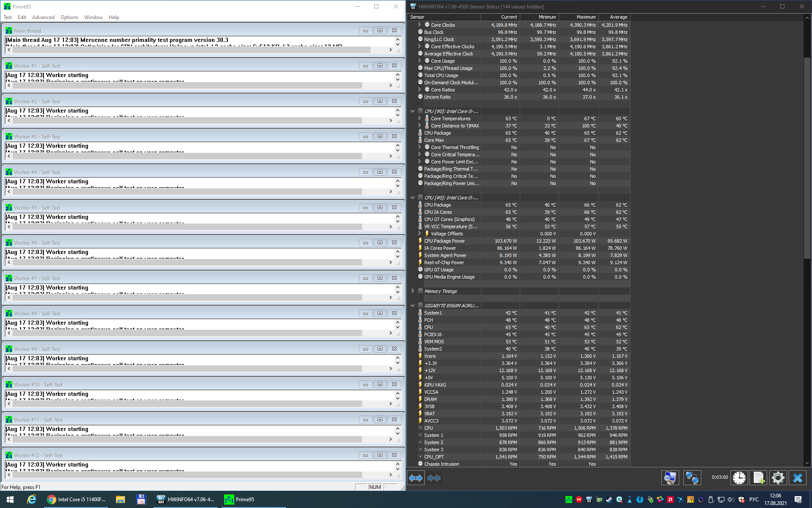Click the HWiNFO blue X close sensors icon
Image resolution: width=812 pixels, height=508 pixels.
[798, 478]
